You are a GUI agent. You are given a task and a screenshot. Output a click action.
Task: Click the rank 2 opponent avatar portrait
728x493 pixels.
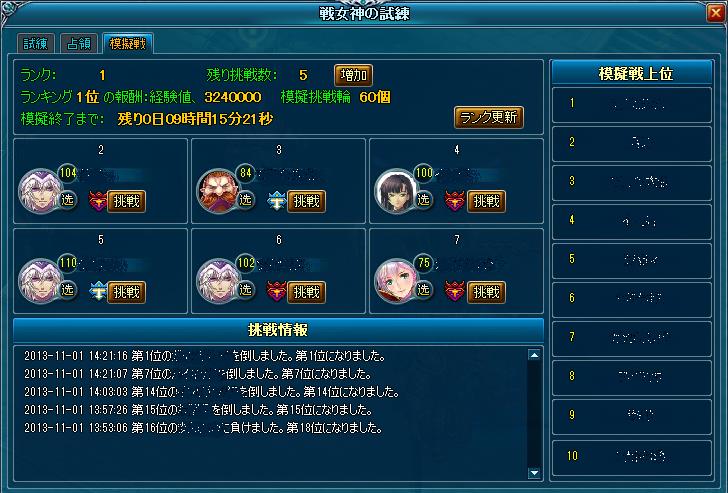pyautogui.click(x=40, y=191)
